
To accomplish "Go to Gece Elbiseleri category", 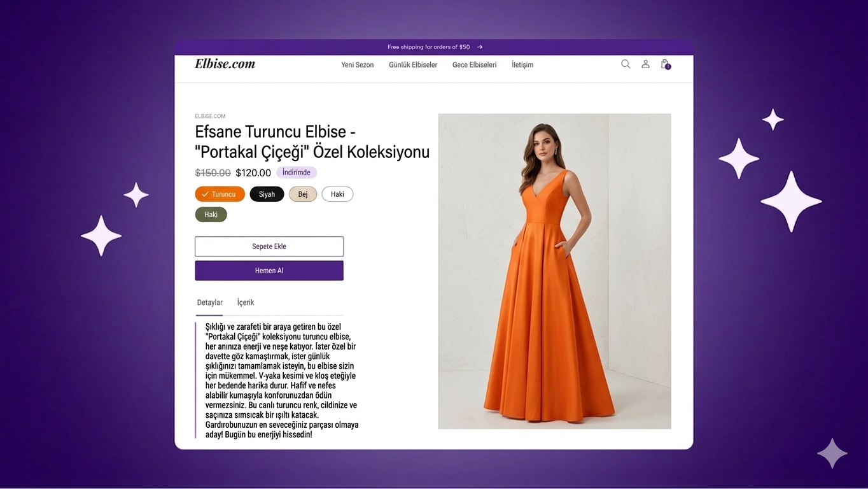I will pos(474,65).
